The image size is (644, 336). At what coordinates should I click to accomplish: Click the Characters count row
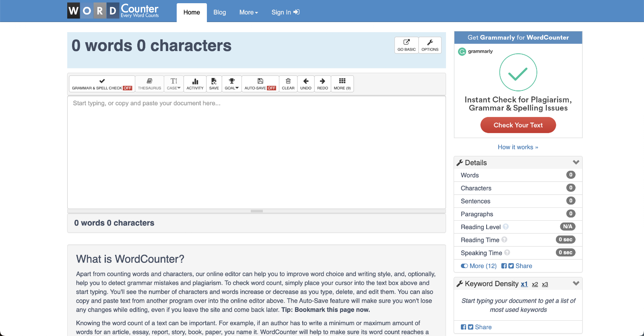[518, 188]
